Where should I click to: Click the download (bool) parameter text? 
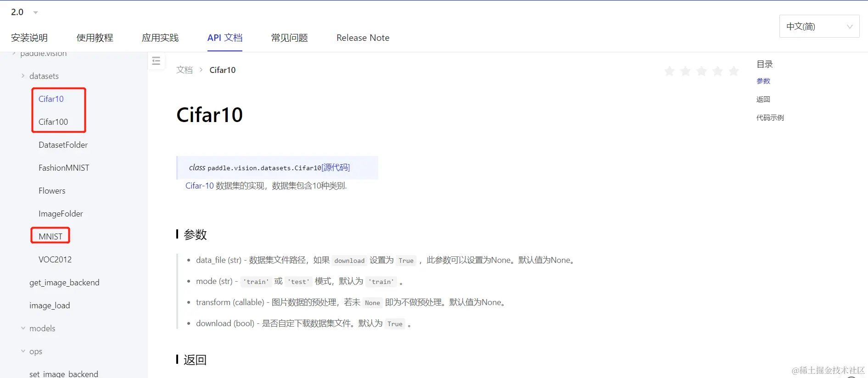point(225,323)
